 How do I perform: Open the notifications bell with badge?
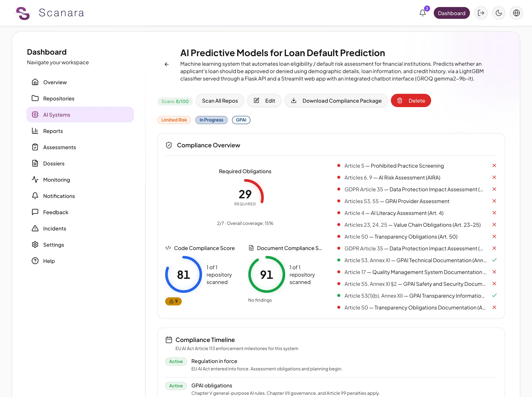coord(423,13)
